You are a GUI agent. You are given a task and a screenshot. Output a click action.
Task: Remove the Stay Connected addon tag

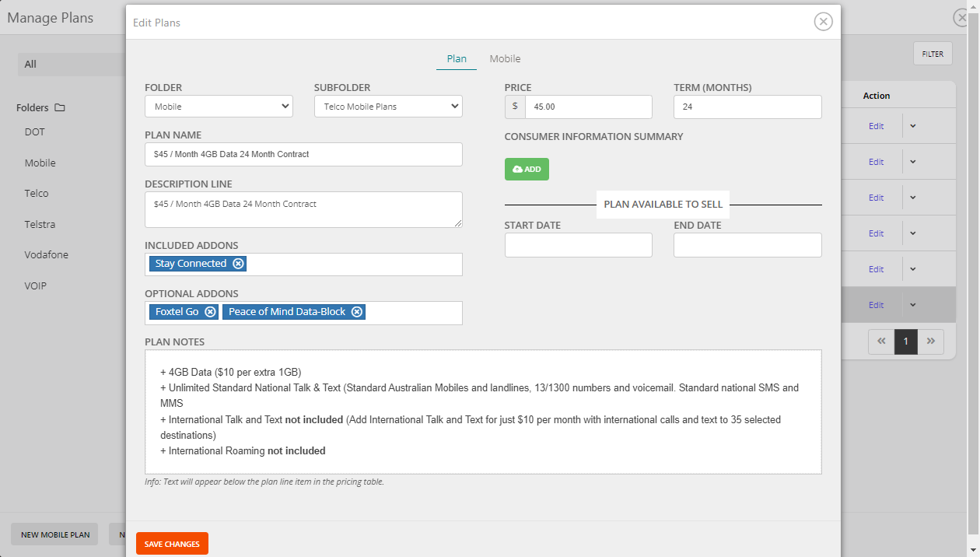pyautogui.click(x=239, y=264)
